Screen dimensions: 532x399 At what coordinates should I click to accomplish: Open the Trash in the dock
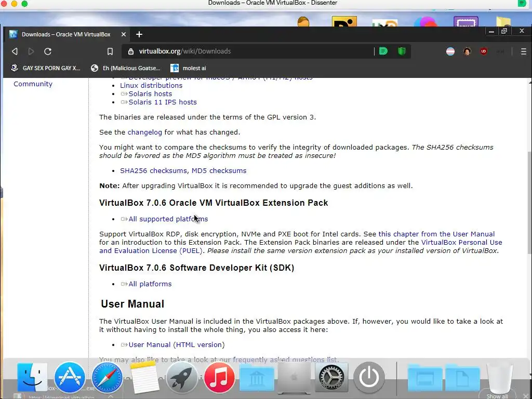click(x=499, y=377)
